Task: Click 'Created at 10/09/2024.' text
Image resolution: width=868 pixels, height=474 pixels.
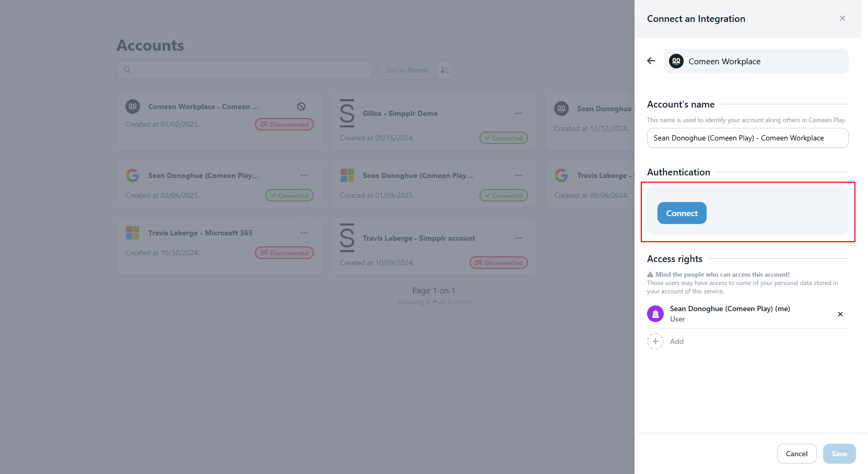Action: [x=377, y=263]
